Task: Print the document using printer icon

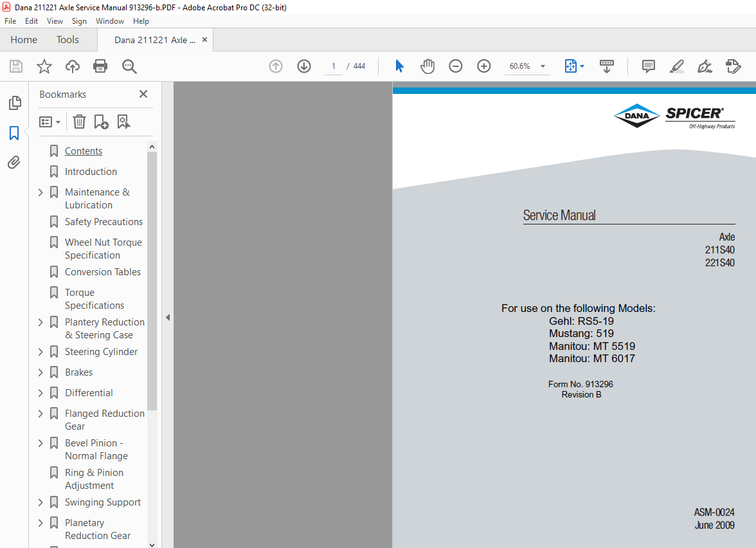Action: click(x=100, y=66)
